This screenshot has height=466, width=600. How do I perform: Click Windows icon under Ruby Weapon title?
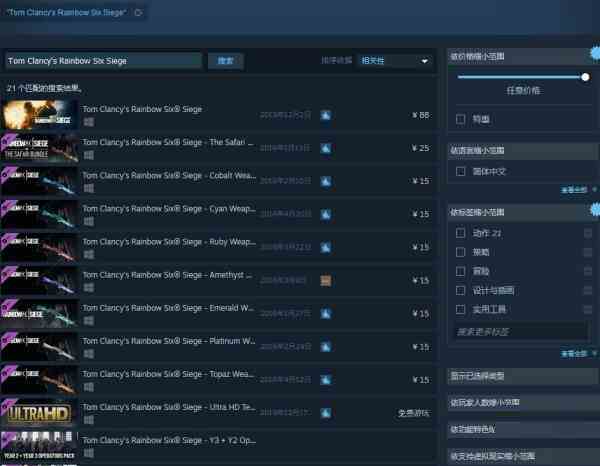coord(89,254)
